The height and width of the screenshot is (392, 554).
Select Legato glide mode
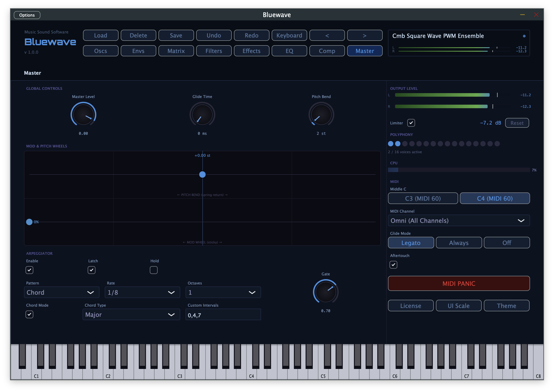coord(411,243)
